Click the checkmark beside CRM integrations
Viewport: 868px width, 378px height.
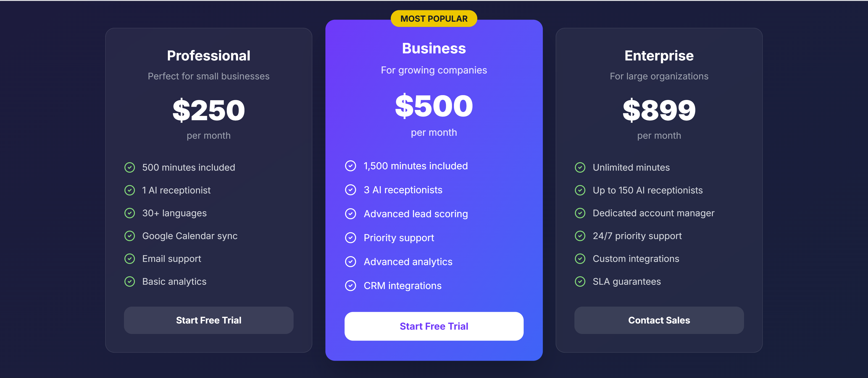coord(351,286)
